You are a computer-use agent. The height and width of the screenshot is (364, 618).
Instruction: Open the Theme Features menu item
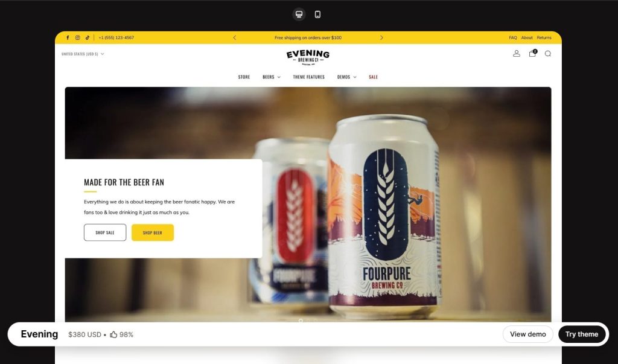click(308, 77)
